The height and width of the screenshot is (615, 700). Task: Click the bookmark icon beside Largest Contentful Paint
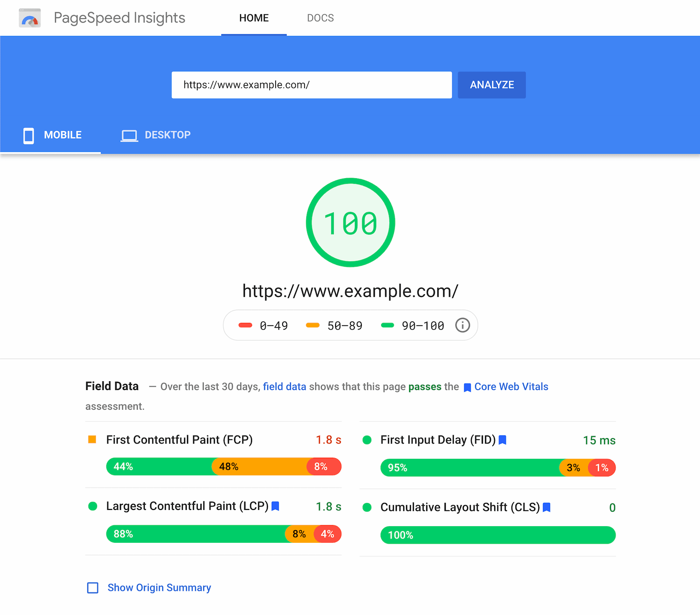tap(276, 506)
